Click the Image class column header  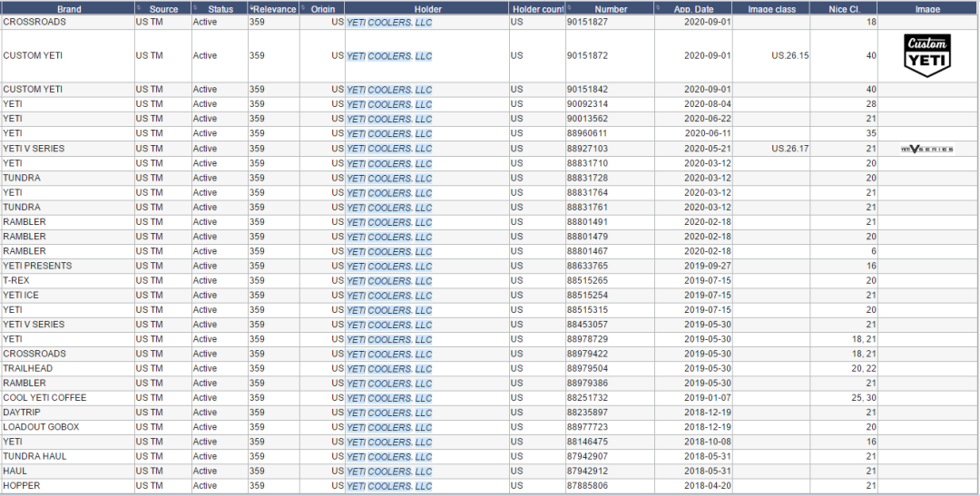pyautogui.click(x=771, y=9)
